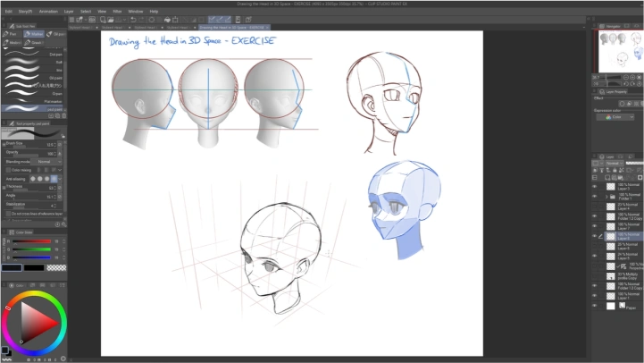Open the Edit menu
The width and height of the screenshot is (644, 363).
coord(8,12)
